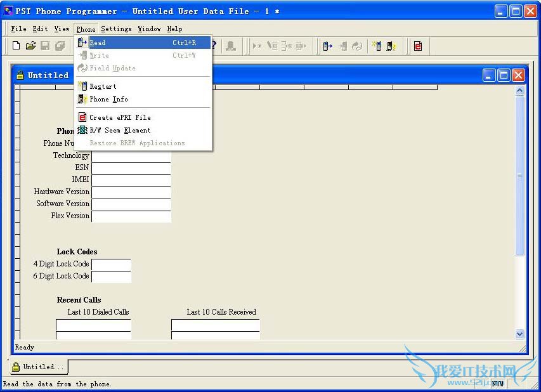Open the File menu
This screenshot has height=392, width=541.
[18, 29]
